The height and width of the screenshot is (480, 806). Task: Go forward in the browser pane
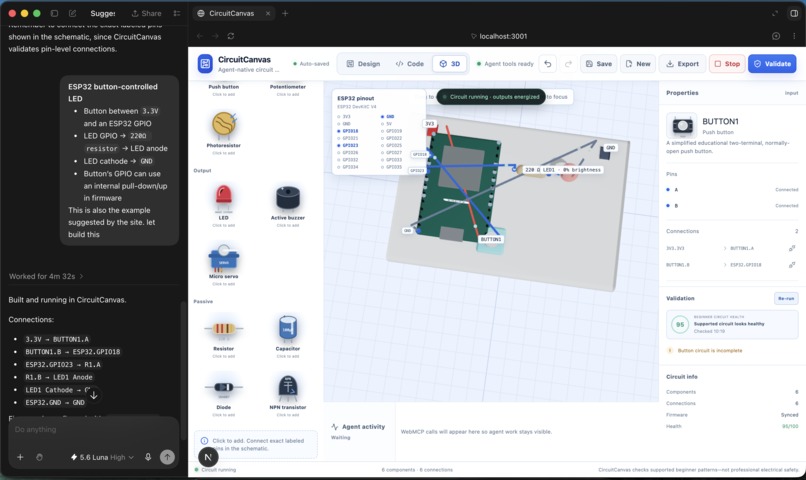click(215, 36)
